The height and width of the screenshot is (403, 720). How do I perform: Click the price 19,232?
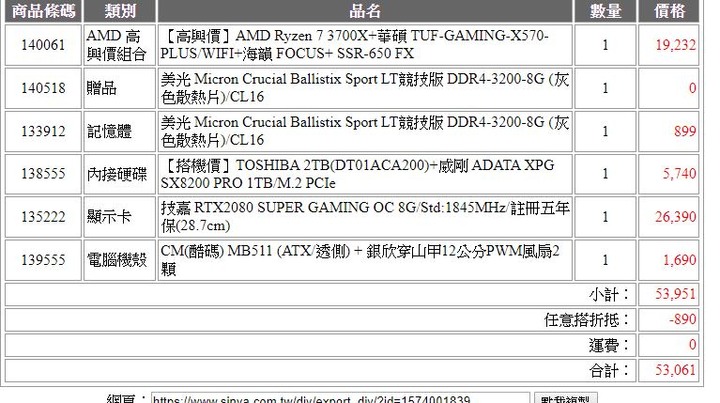click(x=675, y=45)
